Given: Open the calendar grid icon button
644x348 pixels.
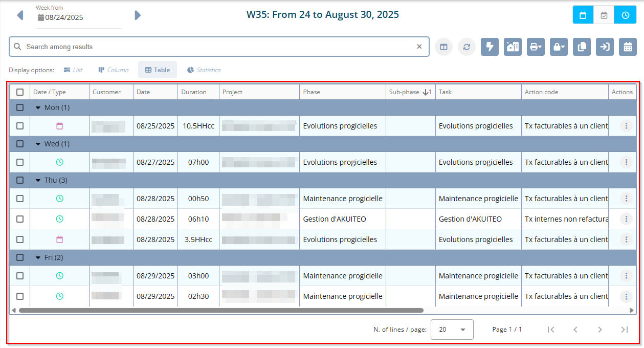Looking at the screenshot, I should 628,47.
